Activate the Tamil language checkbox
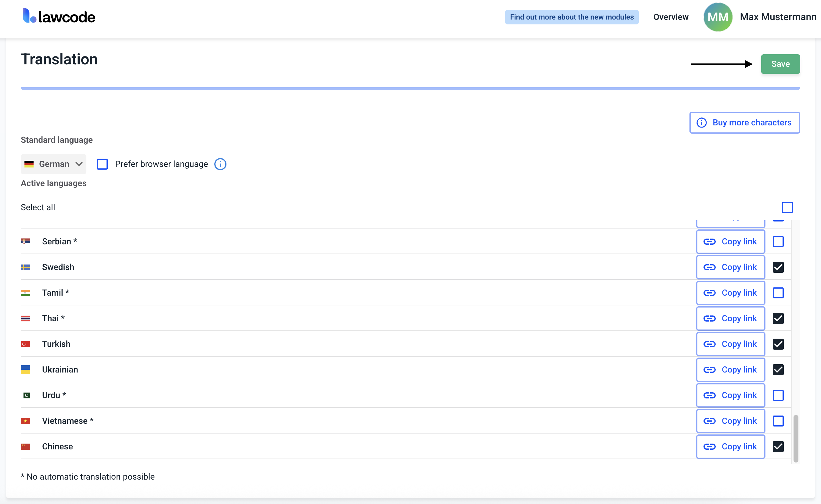This screenshot has width=821, height=504. coord(778,293)
